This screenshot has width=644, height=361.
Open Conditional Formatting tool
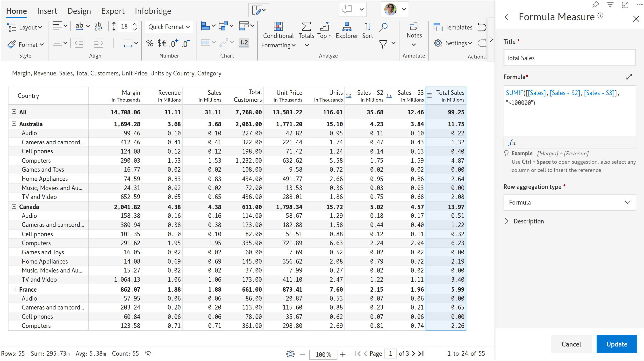[x=278, y=35]
